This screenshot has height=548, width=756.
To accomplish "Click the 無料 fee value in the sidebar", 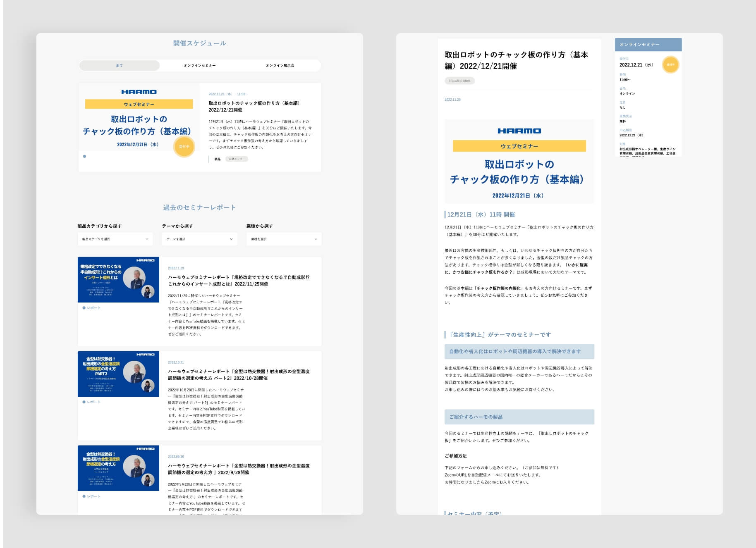I will (x=623, y=122).
